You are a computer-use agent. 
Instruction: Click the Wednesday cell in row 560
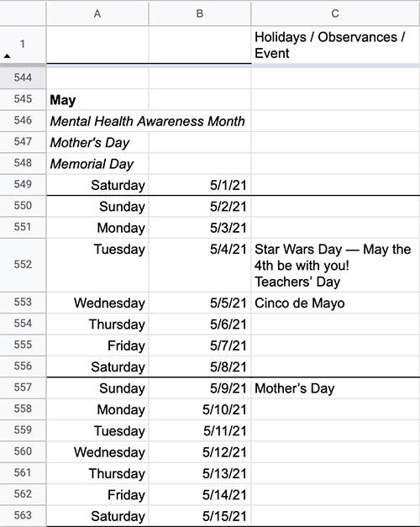coord(97,452)
